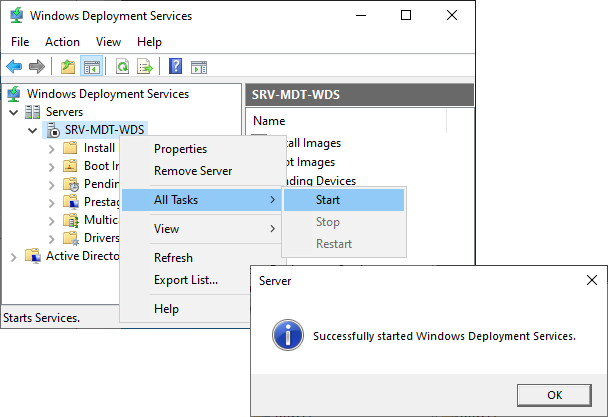Choose Remove Server from the context menu
Screen dimensions: 608x417
pyautogui.click(x=202, y=171)
